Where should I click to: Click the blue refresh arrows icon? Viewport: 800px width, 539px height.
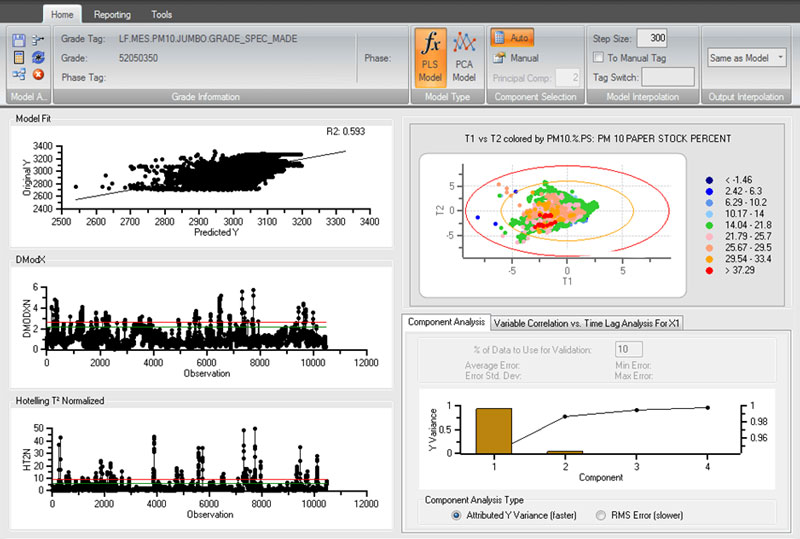point(38,57)
